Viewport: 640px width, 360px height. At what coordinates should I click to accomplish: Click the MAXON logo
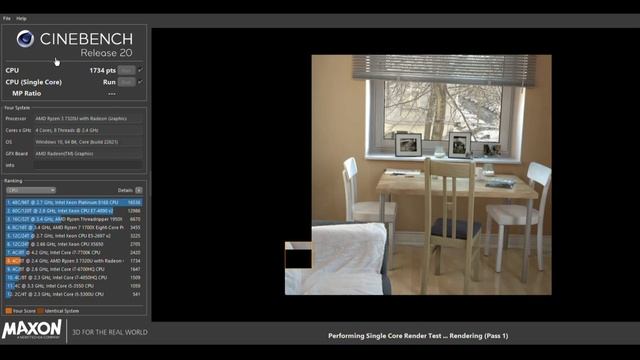click(32, 330)
